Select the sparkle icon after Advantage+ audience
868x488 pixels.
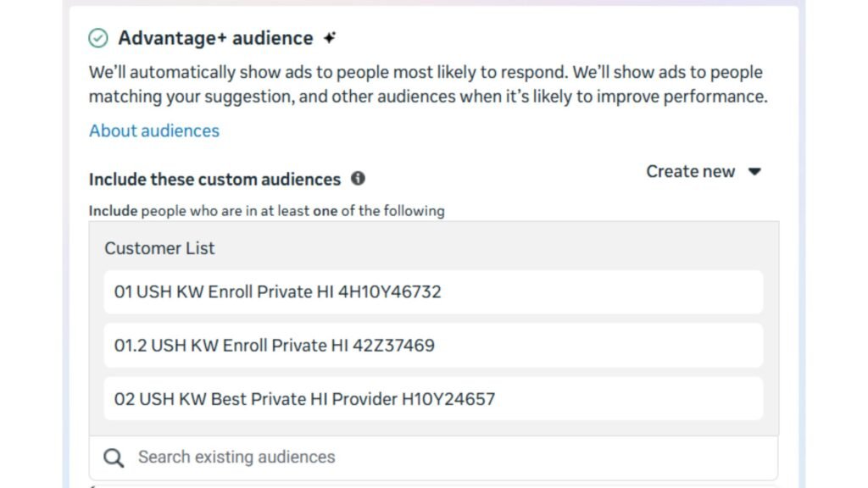330,36
